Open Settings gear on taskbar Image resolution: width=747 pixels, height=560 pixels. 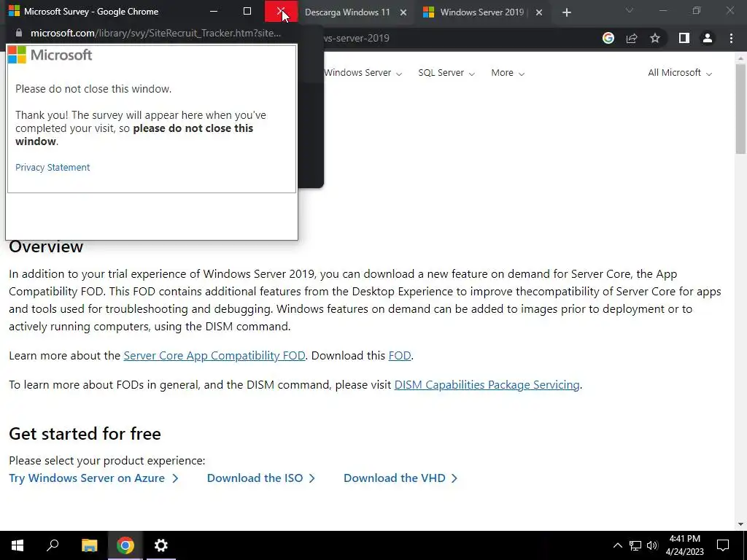point(161,545)
